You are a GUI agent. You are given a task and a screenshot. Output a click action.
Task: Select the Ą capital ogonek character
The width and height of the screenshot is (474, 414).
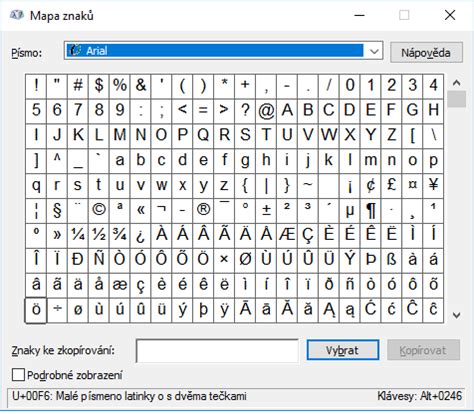click(x=328, y=309)
